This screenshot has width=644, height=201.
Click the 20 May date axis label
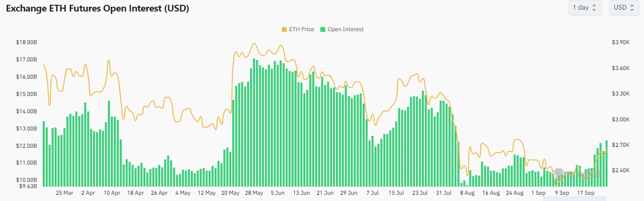click(x=230, y=193)
